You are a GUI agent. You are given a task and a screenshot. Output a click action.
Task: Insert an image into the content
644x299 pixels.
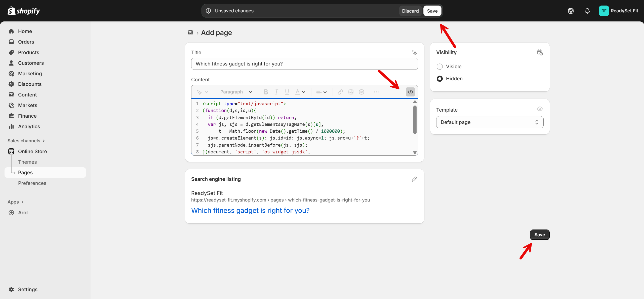tap(351, 92)
